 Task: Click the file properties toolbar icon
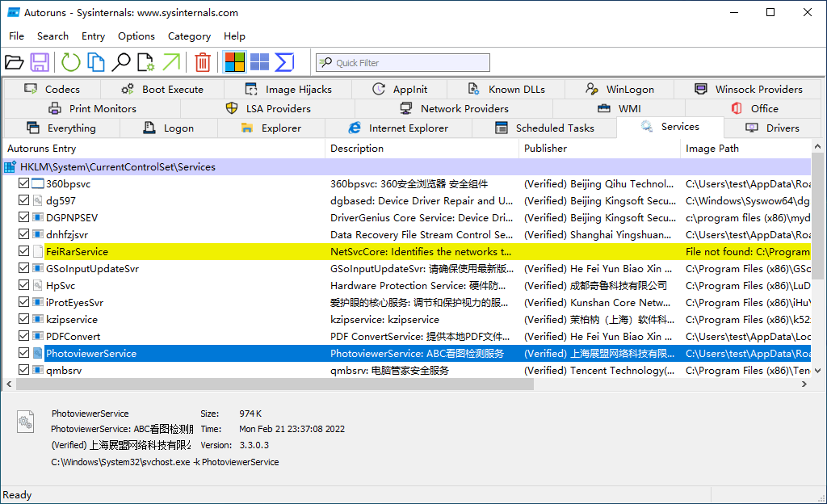pos(146,62)
